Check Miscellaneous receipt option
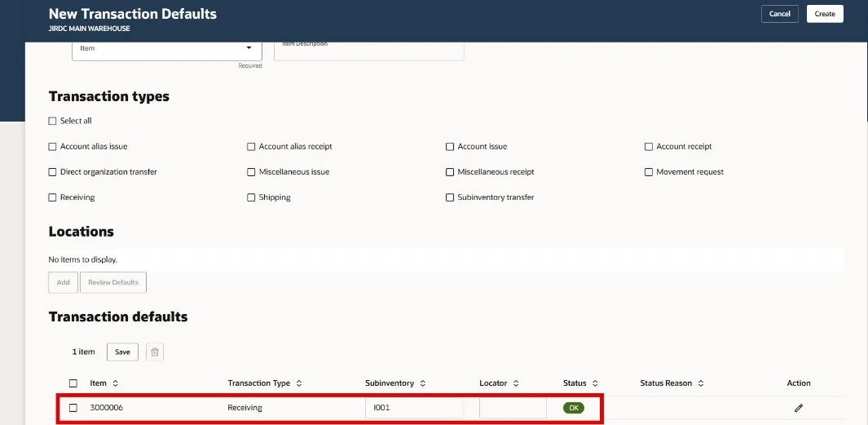The image size is (868, 425). tap(450, 172)
